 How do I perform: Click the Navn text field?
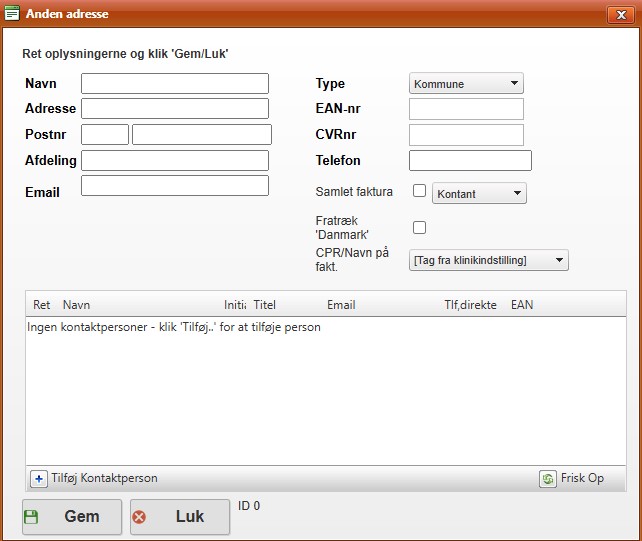click(x=175, y=83)
